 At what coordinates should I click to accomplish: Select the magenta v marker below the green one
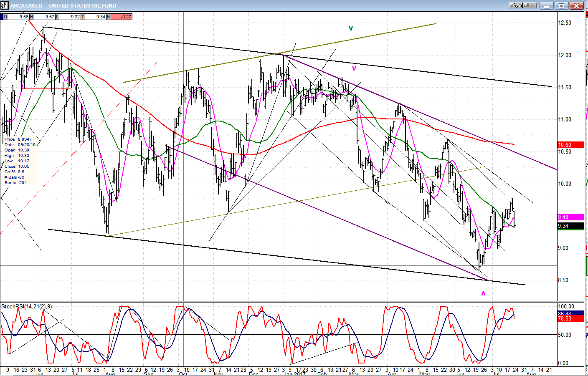coord(354,68)
